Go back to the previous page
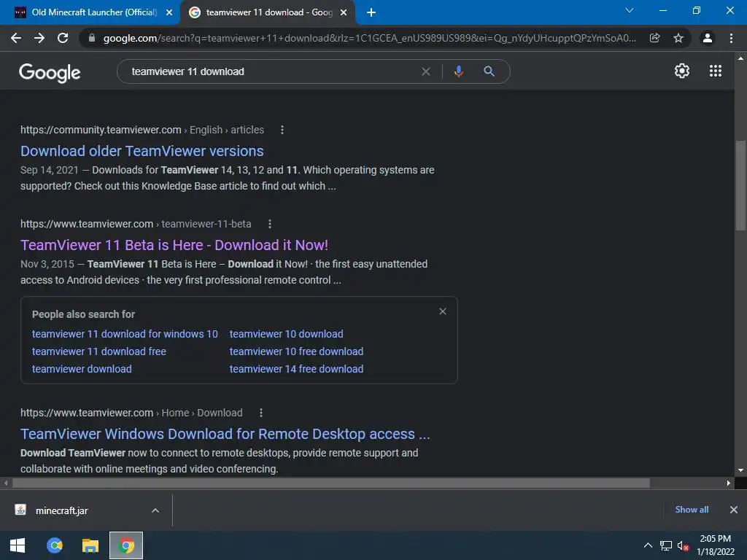 16,38
